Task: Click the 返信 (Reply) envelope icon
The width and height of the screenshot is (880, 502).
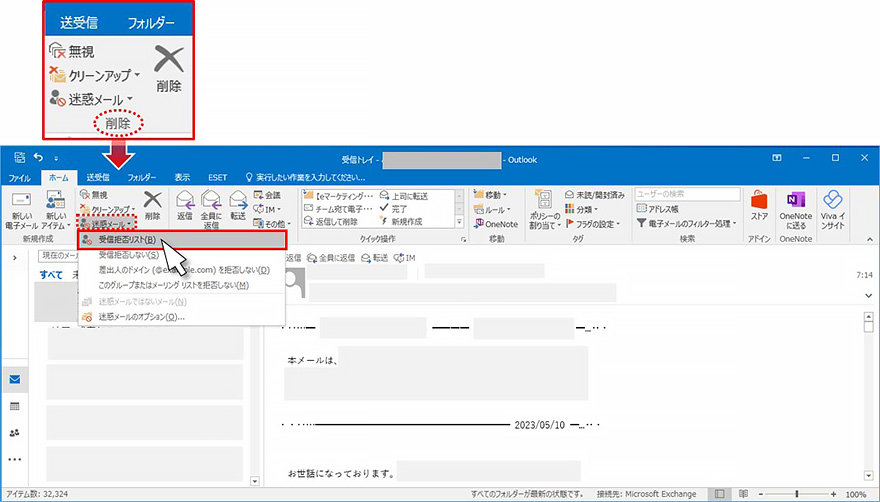Action: pos(184,203)
